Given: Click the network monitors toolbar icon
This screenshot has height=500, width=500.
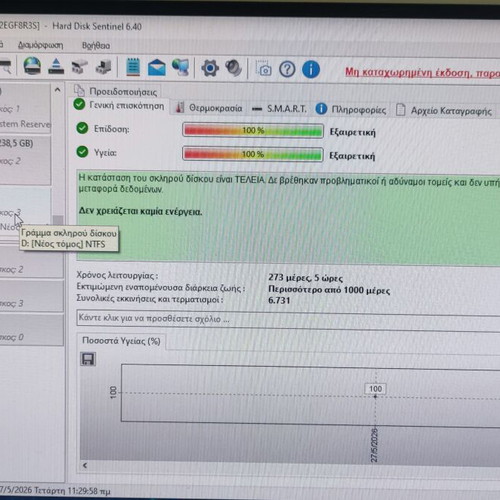Looking at the screenshot, I should pyautogui.click(x=180, y=67).
